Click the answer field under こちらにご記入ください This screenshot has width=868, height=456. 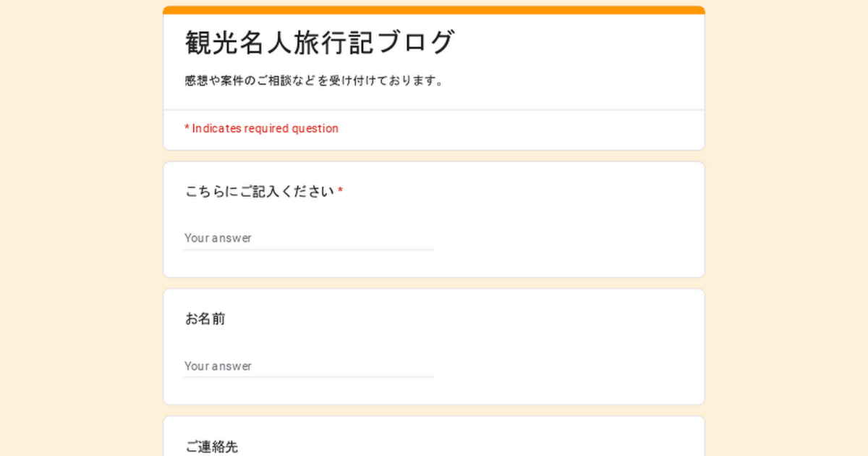(309, 238)
